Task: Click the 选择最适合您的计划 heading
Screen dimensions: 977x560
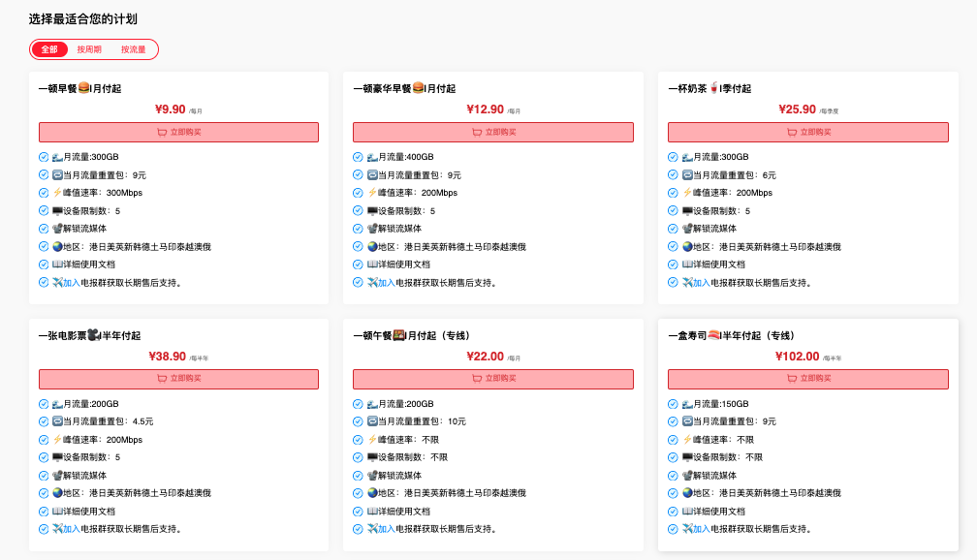Action: tap(83, 18)
